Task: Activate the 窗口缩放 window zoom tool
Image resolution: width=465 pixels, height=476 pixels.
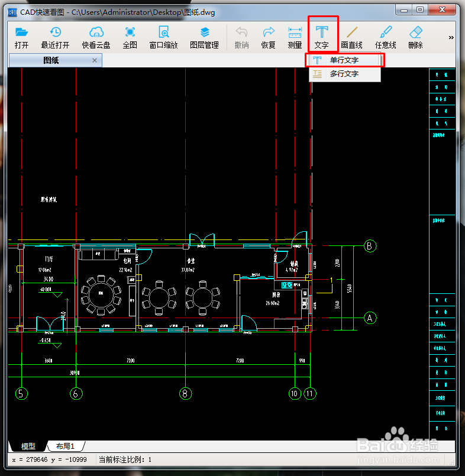Action: (x=163, y=38)
